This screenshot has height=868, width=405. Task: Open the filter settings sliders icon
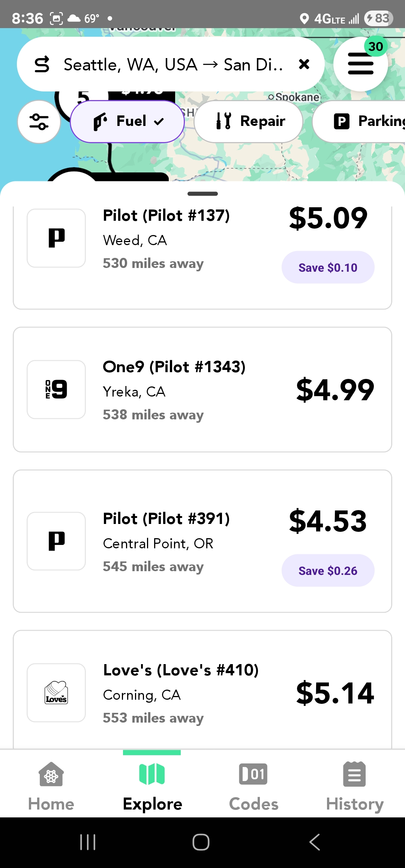coord(39,122)
